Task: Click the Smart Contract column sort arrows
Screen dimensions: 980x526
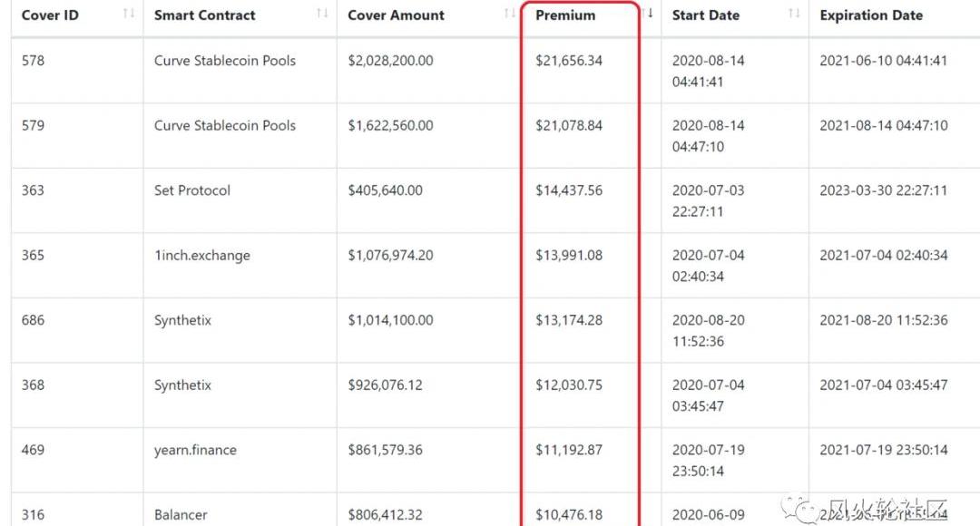Action: [322, 14]
